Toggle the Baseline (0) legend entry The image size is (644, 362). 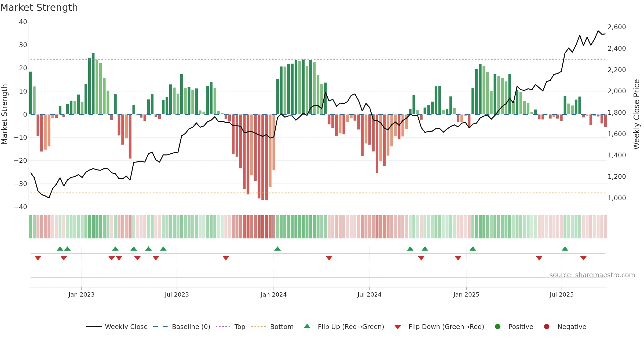click(x=182, y=327)
